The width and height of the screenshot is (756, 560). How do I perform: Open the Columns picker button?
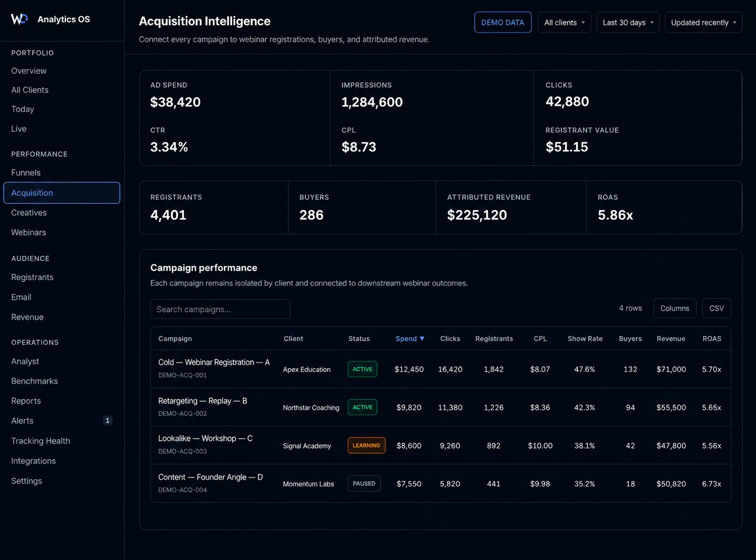click(675, 308)
